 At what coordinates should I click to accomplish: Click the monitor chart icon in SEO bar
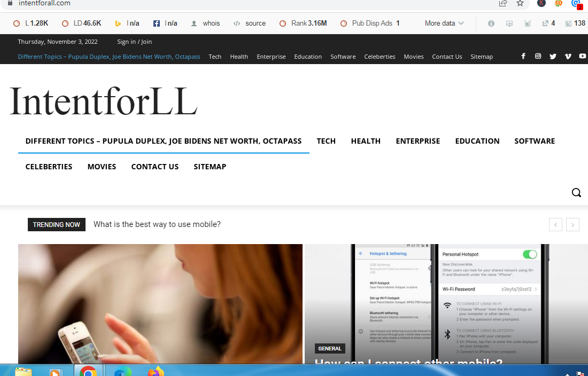[509, 23]
